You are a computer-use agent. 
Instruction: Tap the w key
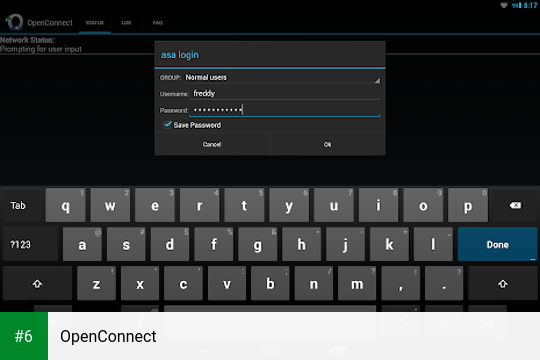click(x=110, y=205)
